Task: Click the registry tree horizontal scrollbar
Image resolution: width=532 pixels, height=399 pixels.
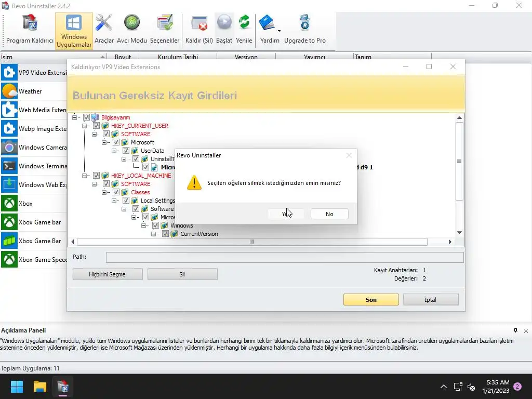Action: (252, 242)
